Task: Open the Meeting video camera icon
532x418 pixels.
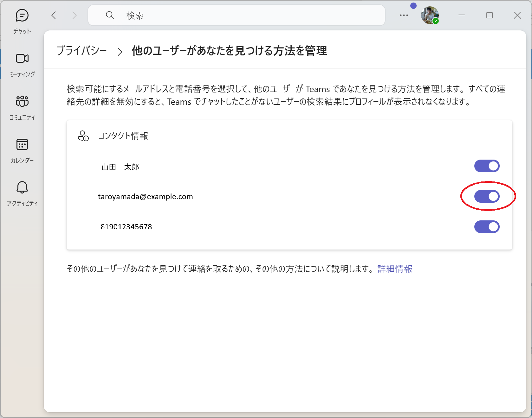Action: pyautogui.click(x=22, y=59)
